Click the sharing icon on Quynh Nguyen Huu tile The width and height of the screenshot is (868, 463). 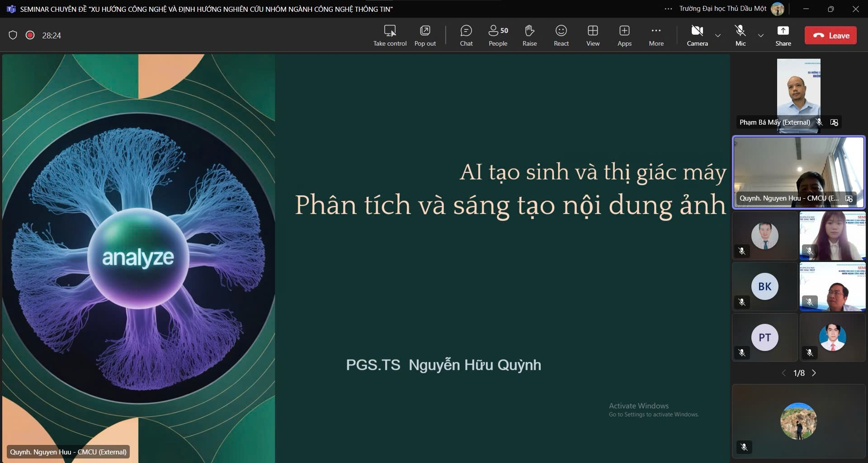pyautogui.click(x=849, y=199)
